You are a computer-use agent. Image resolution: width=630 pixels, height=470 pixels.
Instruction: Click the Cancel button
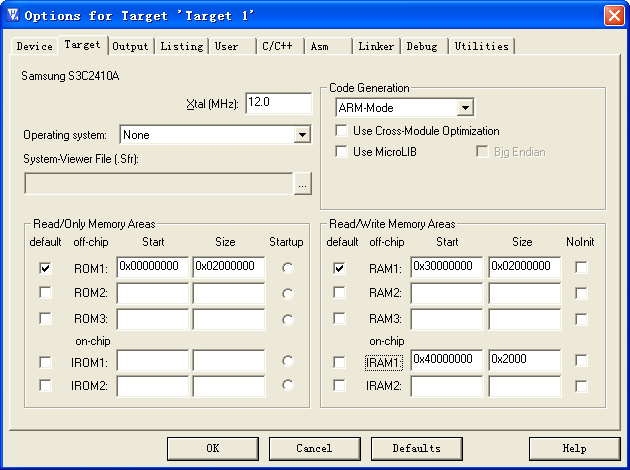click(315, 449)
